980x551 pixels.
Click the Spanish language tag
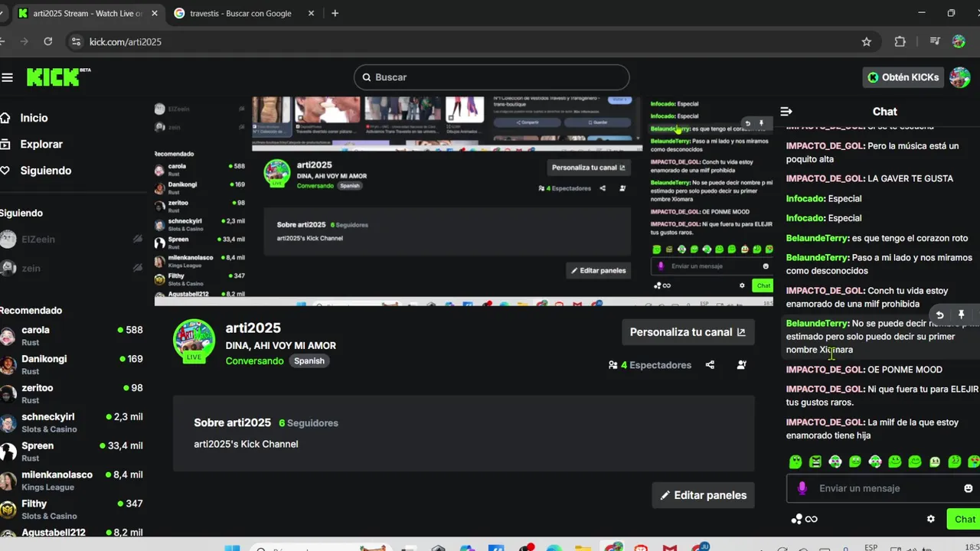(309, 361)
